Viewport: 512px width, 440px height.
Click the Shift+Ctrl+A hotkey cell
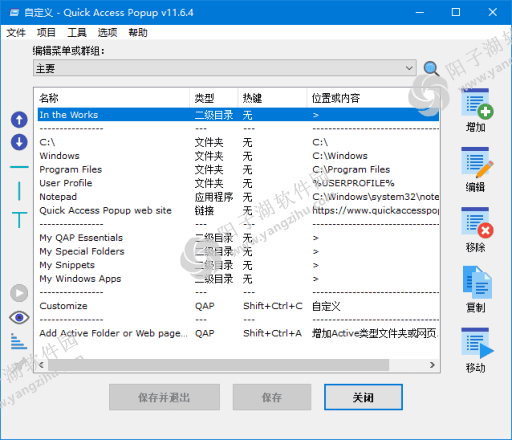[272, 333]
